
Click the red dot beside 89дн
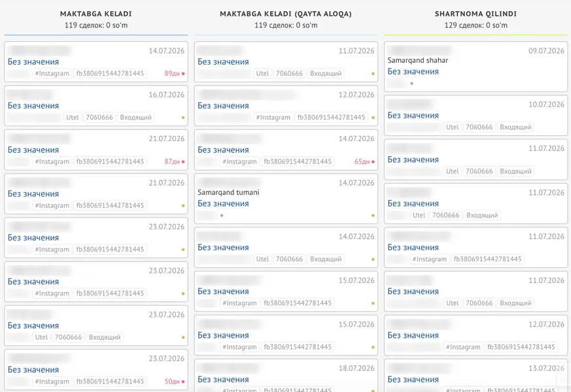click(x=183, y=73)
